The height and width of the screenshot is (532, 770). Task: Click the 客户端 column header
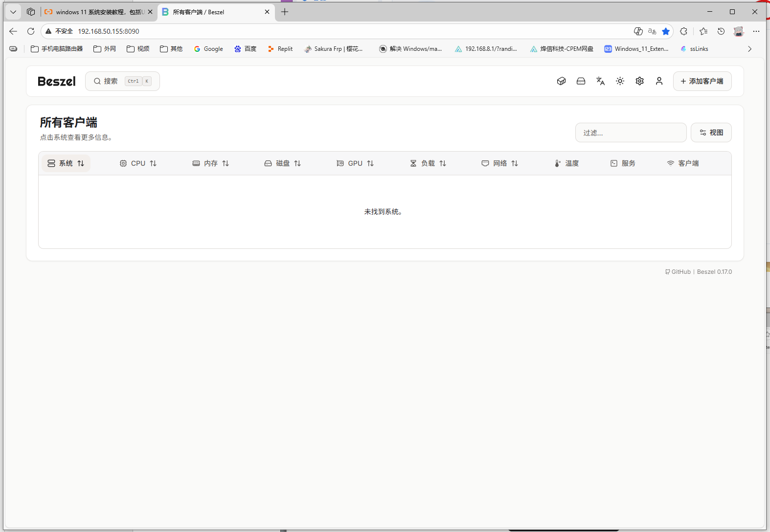click(683, 163)
